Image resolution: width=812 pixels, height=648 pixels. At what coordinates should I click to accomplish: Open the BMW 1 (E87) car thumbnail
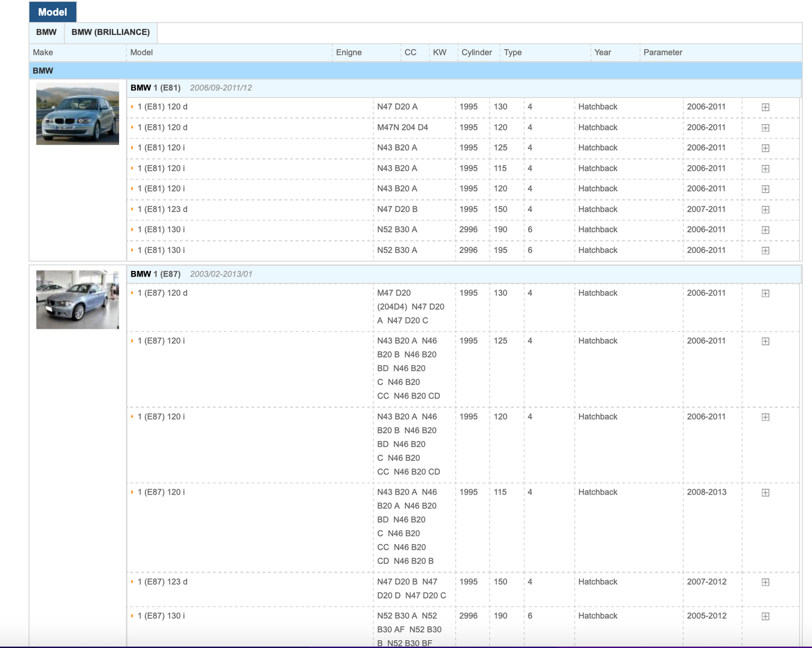coord(78,300)
